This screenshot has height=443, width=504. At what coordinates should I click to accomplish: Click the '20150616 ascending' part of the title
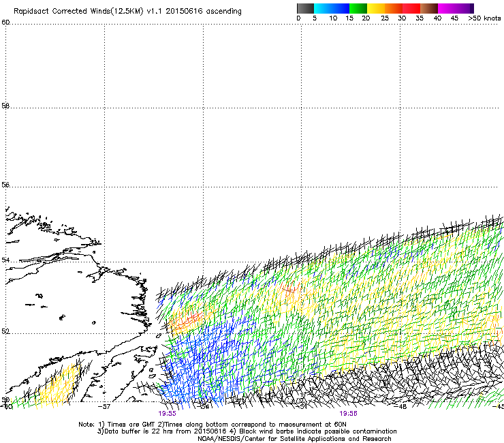pyautogui.click(x=204, y=12)
